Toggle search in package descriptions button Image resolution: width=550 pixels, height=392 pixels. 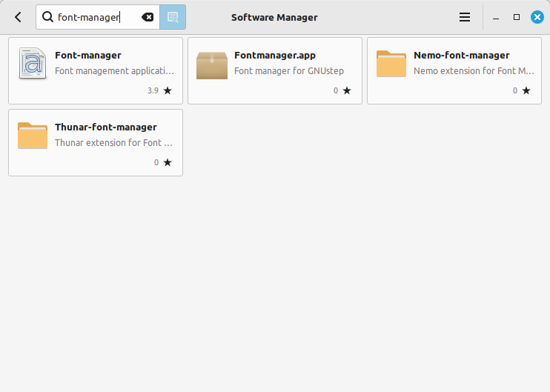point(173,17)
